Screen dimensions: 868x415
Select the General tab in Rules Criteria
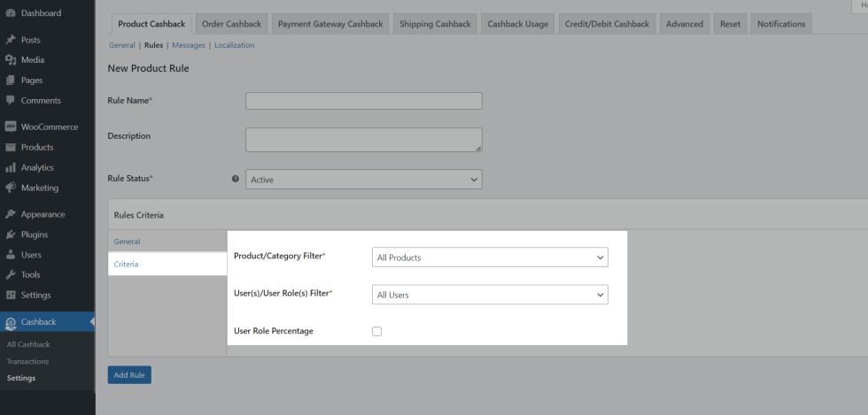tap(127, 242)
